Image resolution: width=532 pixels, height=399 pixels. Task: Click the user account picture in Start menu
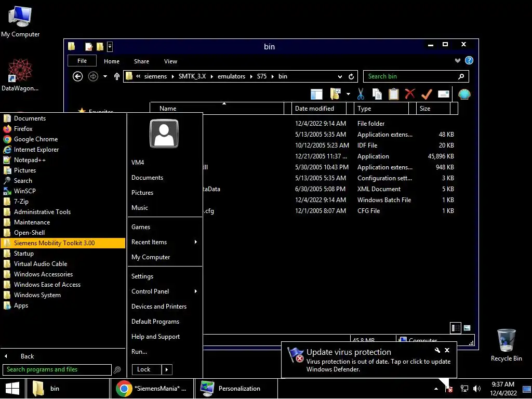pyautogui.click(x=164, y=134)
